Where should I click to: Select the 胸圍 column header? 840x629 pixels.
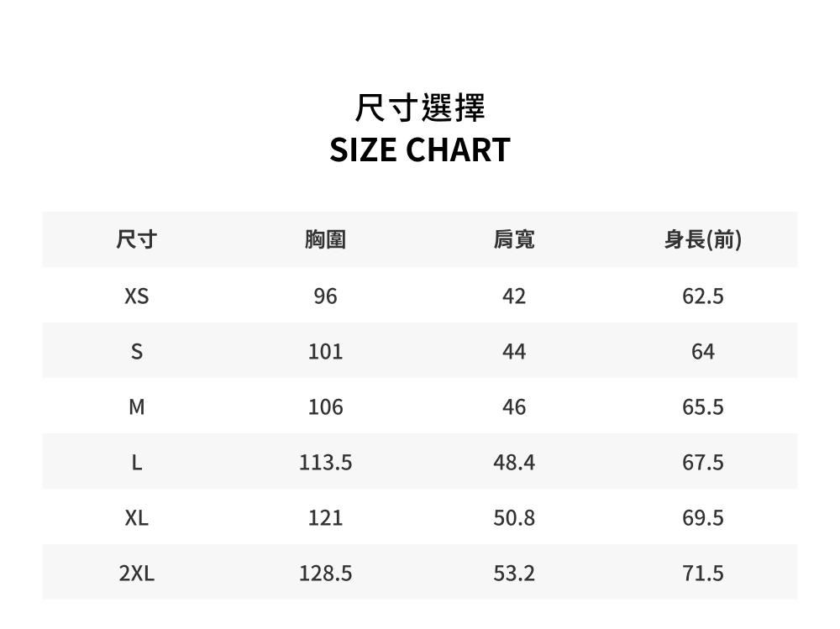(x=325, y=240)
